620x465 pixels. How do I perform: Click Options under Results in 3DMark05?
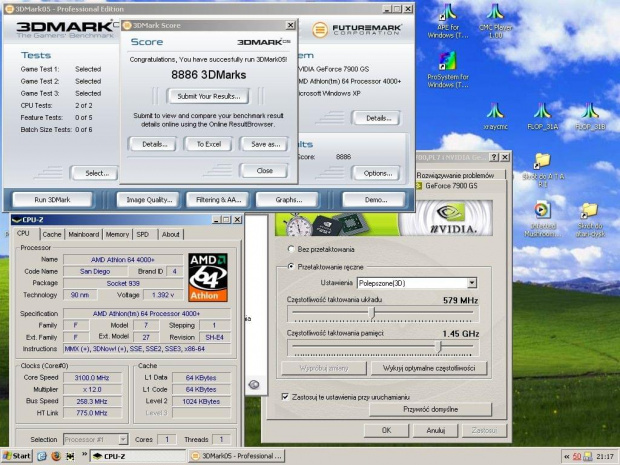pos(377,173)
